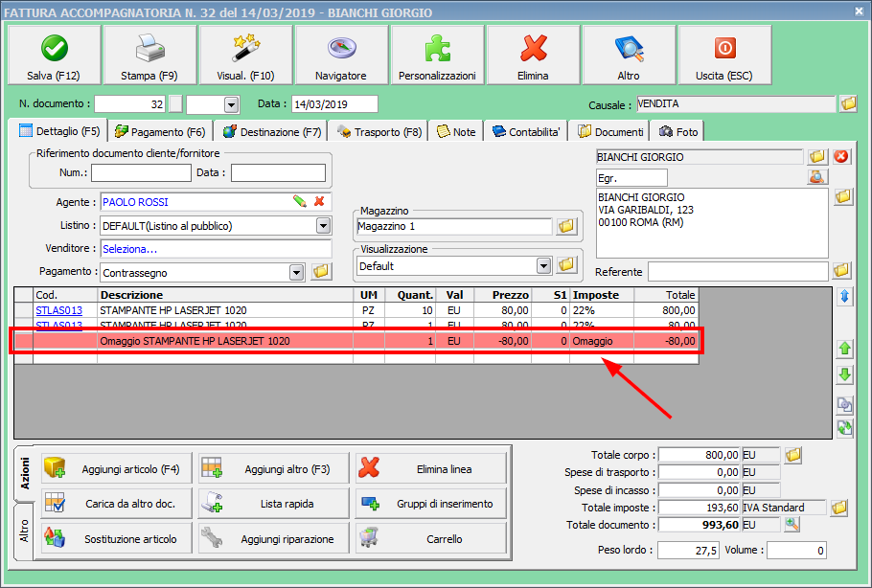This screenshot has width=872, height=588.
Task: Click the Data field 14/03/2019
Action: click(334, 104)
